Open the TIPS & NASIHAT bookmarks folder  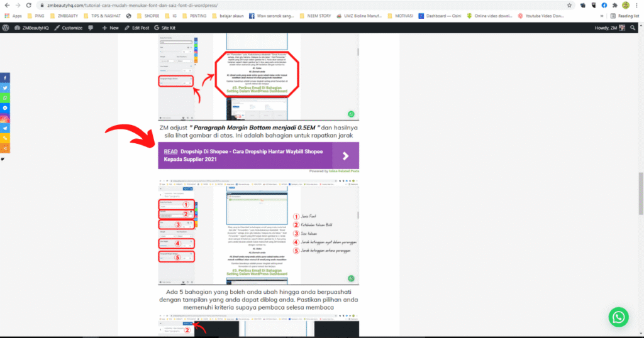[x=102, y=16]
